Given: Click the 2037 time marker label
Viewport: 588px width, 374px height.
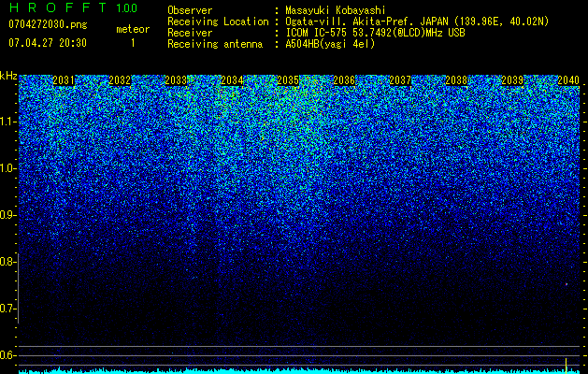Looking at the screenshot, I should (400, 80).
